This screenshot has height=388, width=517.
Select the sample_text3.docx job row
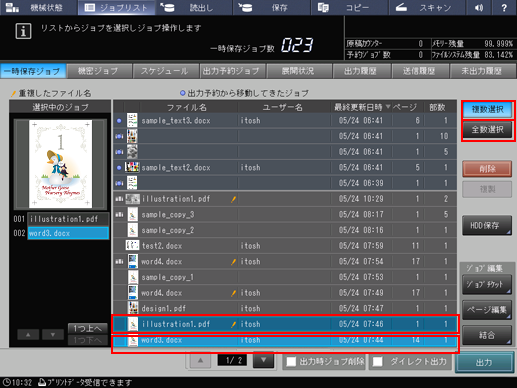pyautogui.click(x=285, y=121)
